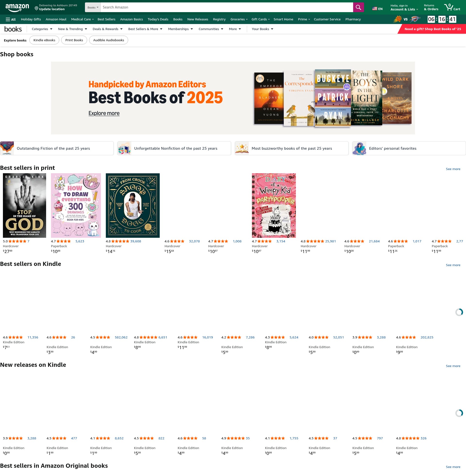Open Your Books dropdown
Screen dimensions: 466x476
(x=262, y=29)
